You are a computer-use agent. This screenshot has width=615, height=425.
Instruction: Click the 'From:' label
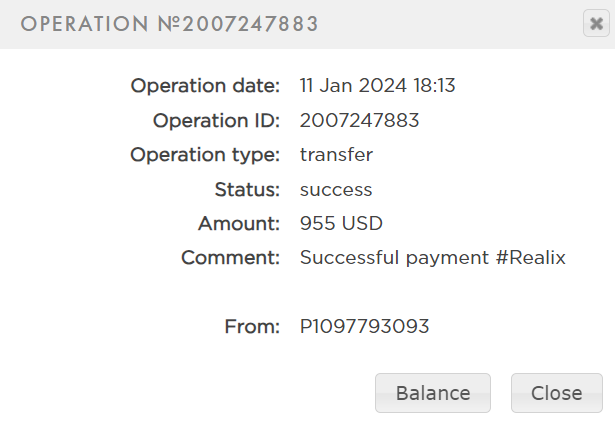click(x=254, y=327)
